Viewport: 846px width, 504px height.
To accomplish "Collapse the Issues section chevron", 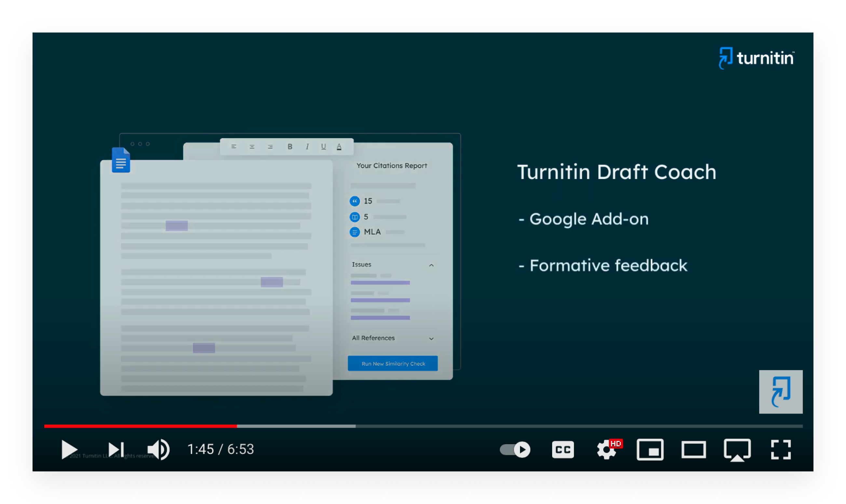I will pos(431,265).
